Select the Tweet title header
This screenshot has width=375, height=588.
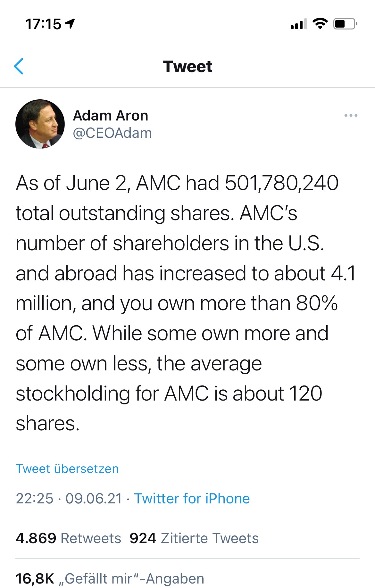(x=188, y=66)
